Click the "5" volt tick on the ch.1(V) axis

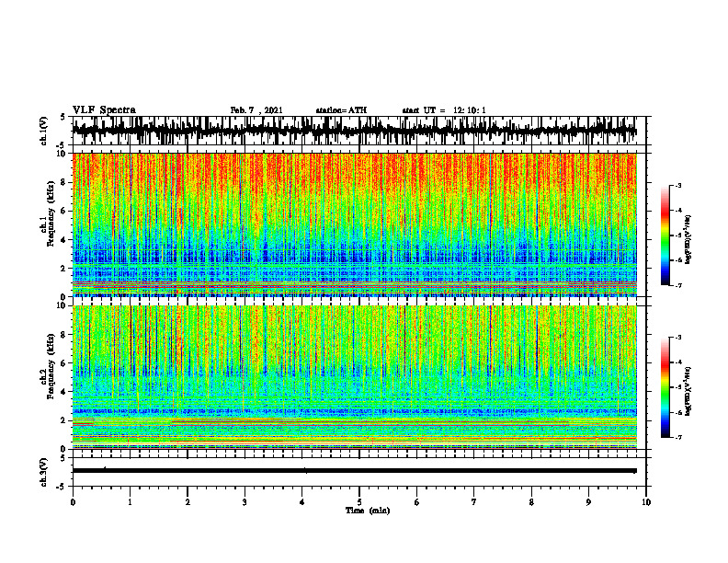tap(63, 118)
